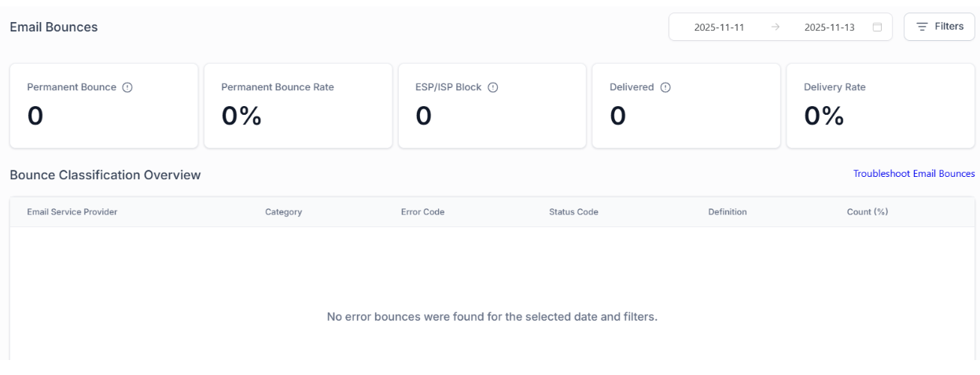Screen dimensions: 980x375
Task: Click the Definition column header
Action: click(728, 212)
